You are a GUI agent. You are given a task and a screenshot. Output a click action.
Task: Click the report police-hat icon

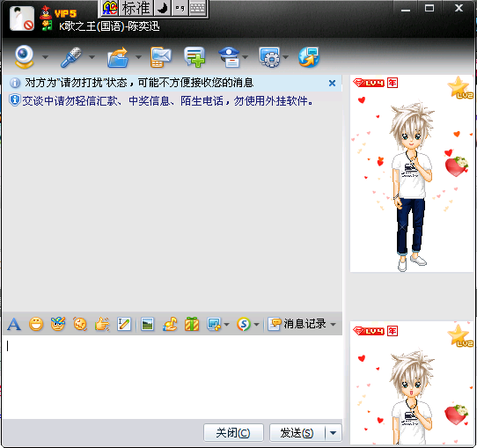[230, 57]
